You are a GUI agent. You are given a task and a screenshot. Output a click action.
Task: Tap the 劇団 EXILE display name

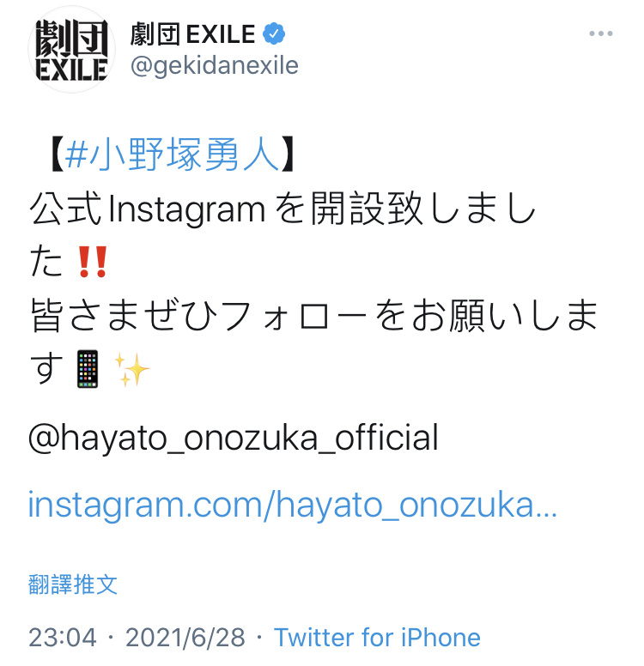192,34
